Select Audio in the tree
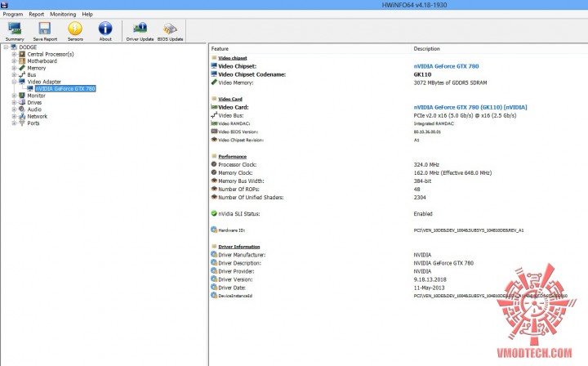This screenshot has height=366, width=588. coord(34,109)
